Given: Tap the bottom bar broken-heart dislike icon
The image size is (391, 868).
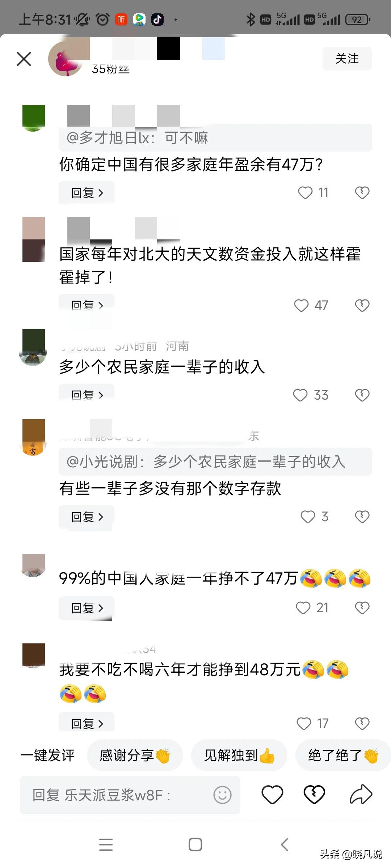Looking at the screenshot, I should [x=314, y=795].
